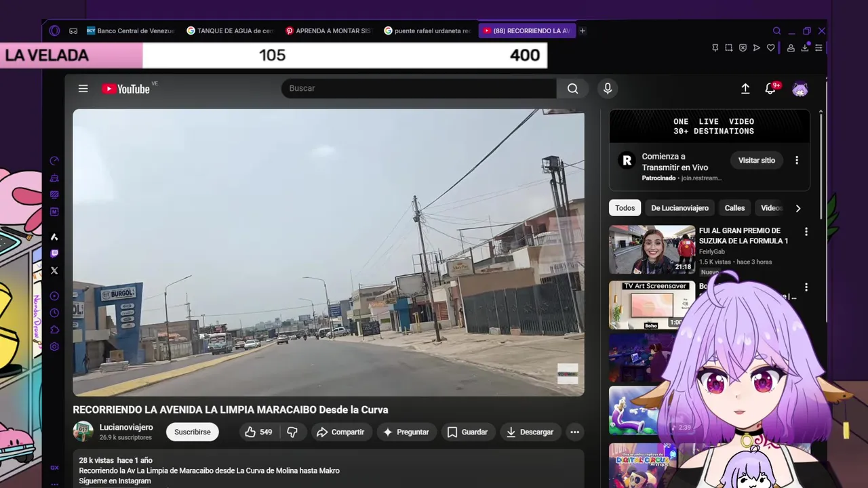Take a snapshot with Opera toolbar
Image resolution: width=868 pixels, height=488 pixels.
(x=728, y=47)
